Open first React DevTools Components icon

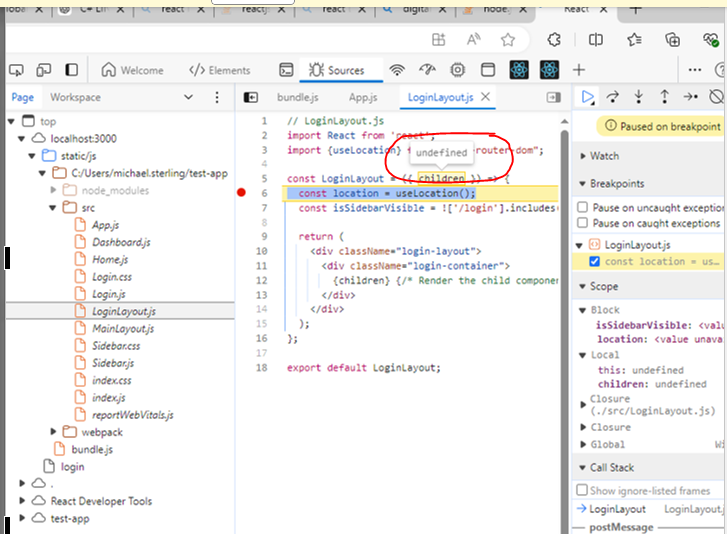519,70
